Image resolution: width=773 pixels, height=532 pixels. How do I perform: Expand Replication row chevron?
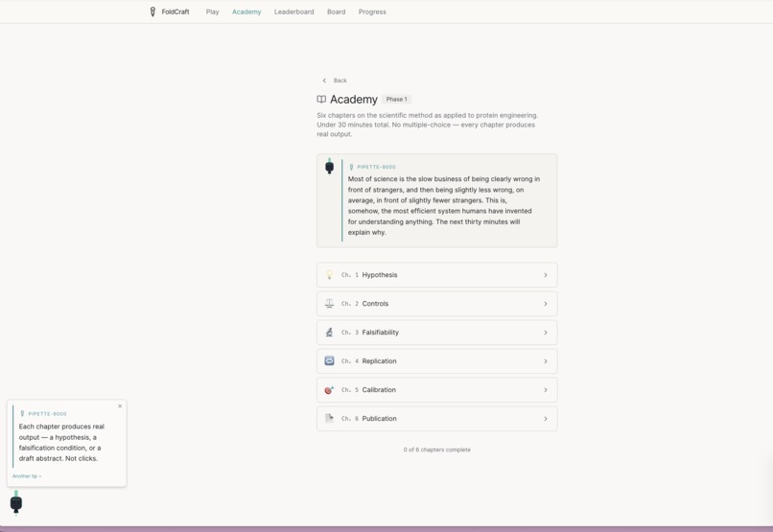coord(546,361)
